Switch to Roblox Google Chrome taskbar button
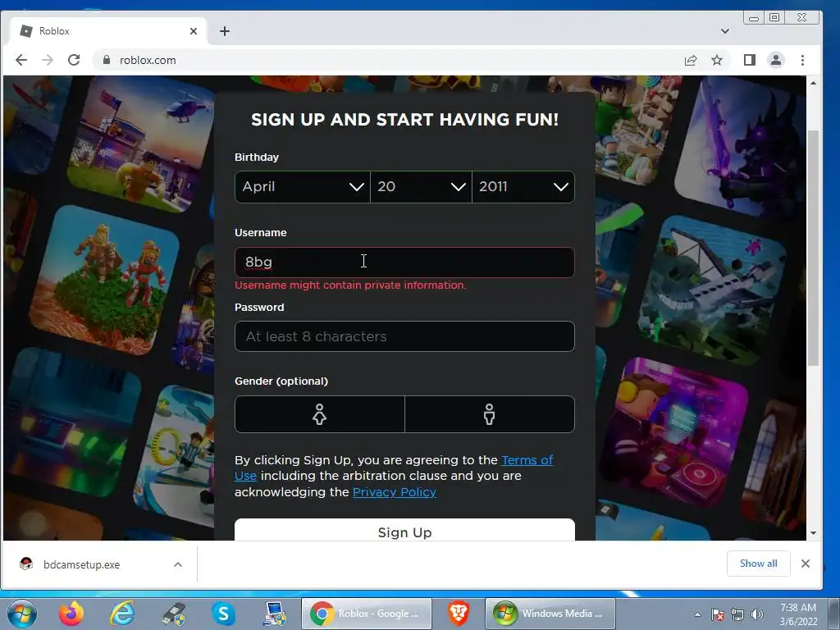840x630 pixels. tap(367, 614)
